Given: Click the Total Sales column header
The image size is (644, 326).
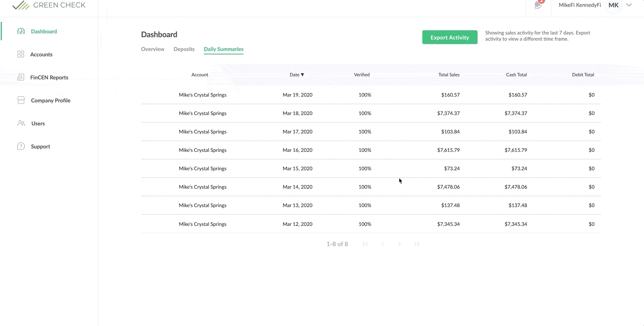Looking at the screenshot, I should tap(449, 75).
